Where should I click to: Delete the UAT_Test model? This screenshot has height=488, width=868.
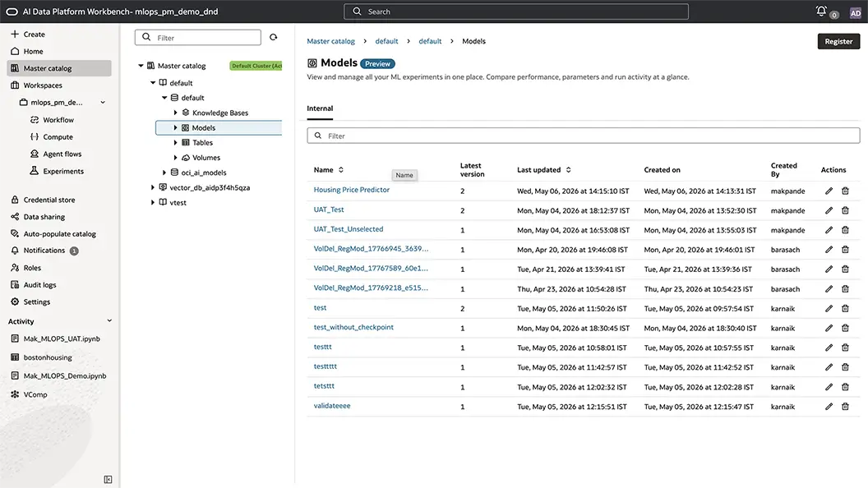pos(845,210)
